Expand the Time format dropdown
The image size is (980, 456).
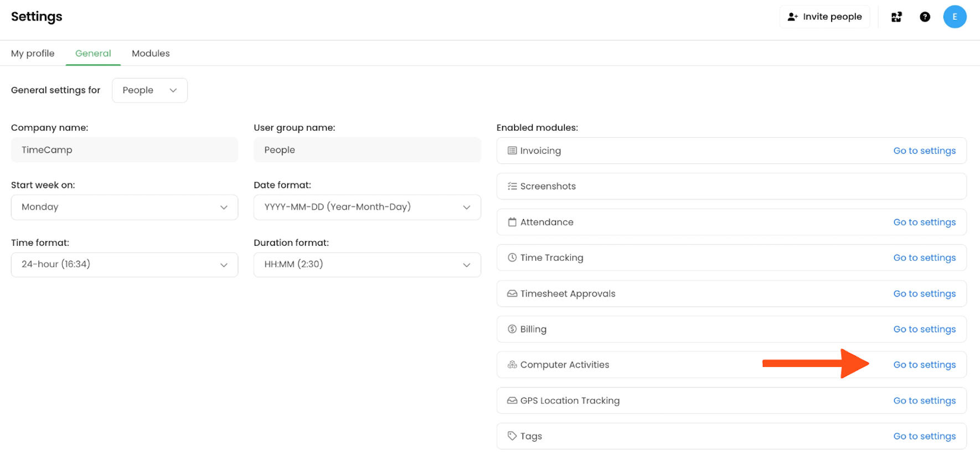pos(125,265)
